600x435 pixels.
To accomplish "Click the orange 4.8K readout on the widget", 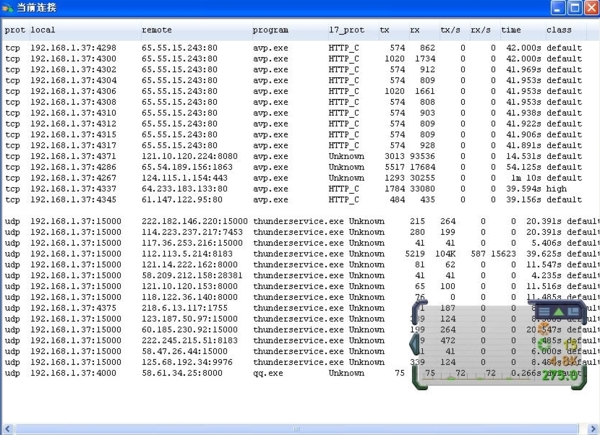I will pyautogui.click(x=564, y=361).
